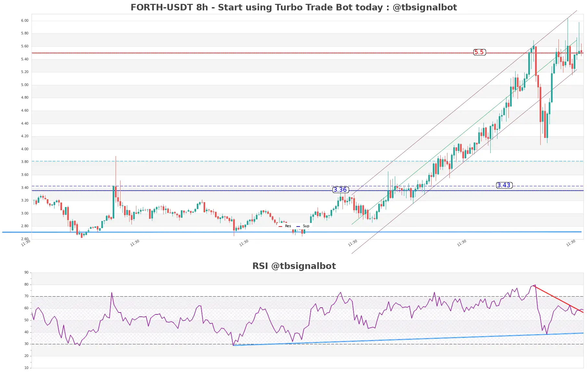The image size is (588, 392).
Task: Click the 3.40 price axis label
Action: [25, 188]
